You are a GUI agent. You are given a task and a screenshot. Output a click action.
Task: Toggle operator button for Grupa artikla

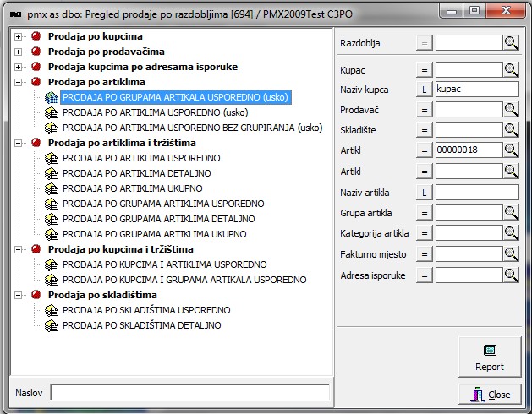click(x=424, y=213)
